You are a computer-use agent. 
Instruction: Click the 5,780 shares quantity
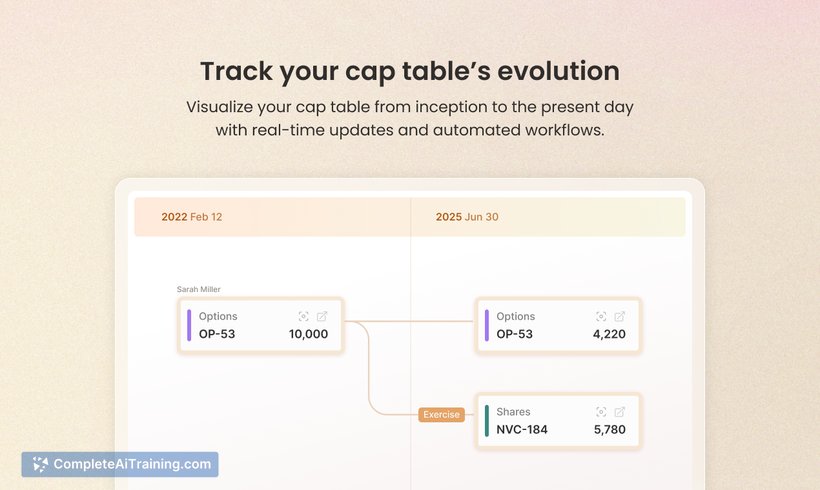[610, 430]
